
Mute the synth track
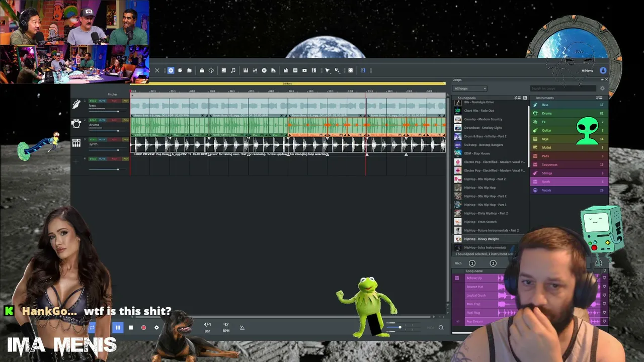pyautogui.click(x=102, y=139)
